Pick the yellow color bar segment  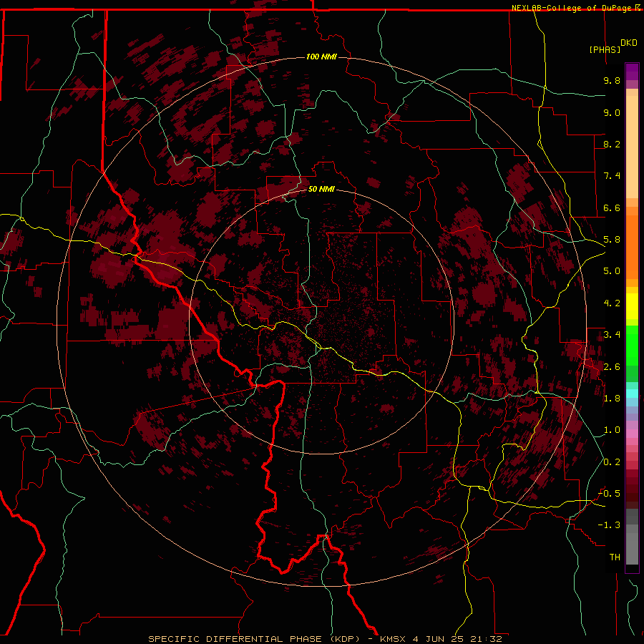pyautogui.click(x=632, y=306)
